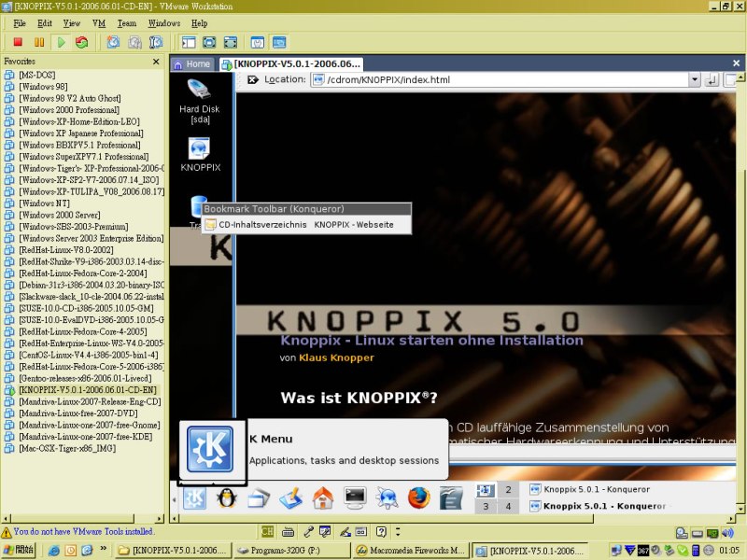Click the help question-mark status icon

pyautogui.click(x=381, y=531)
